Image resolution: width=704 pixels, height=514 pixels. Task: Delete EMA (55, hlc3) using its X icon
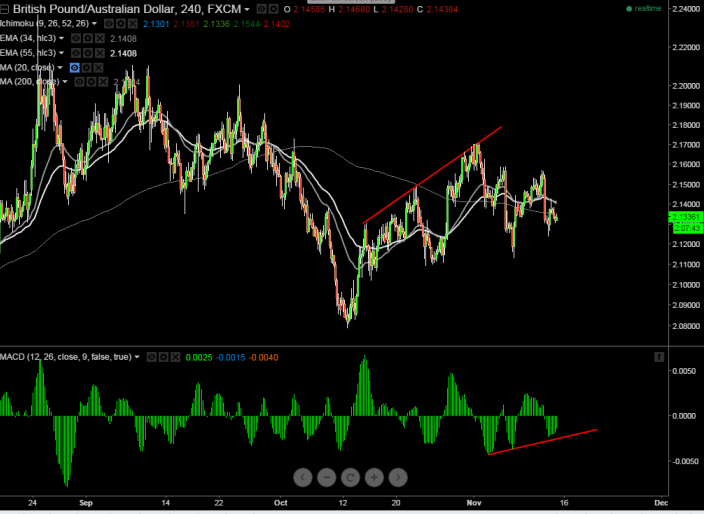pyautogui.click(x=100, y=53)
